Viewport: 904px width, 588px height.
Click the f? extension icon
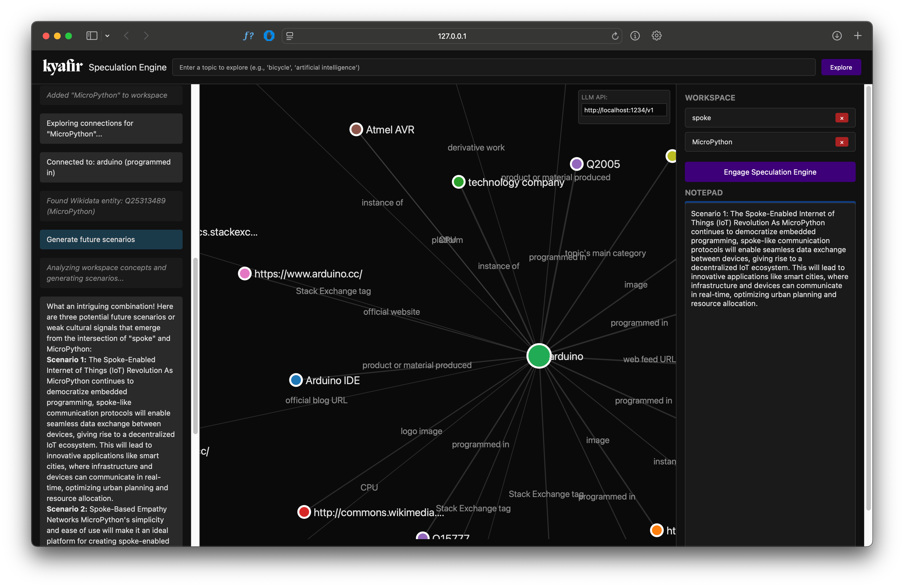(x=248, y=36)
